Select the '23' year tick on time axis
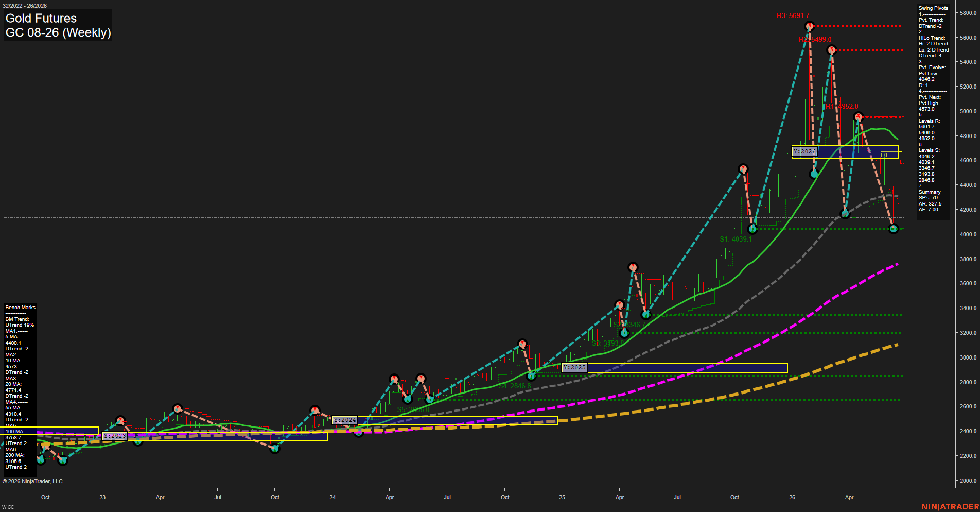 click(x=102, y=497)
